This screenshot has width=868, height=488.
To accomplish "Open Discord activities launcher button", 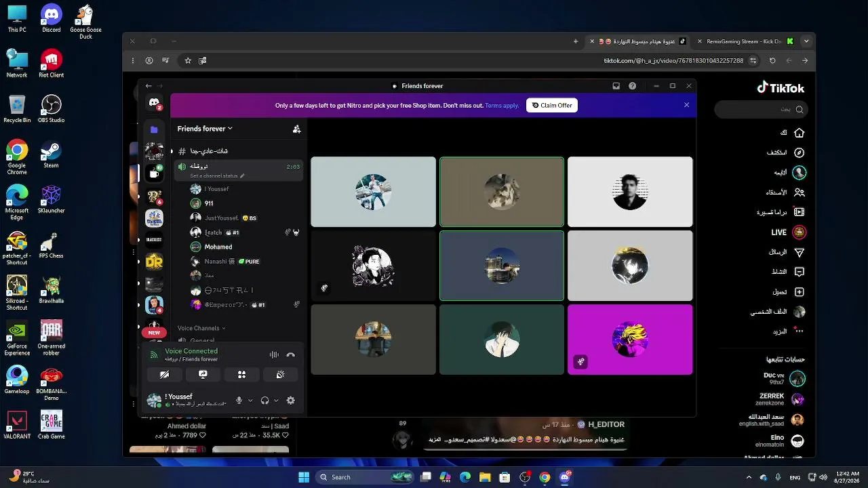I will click(x=241, y=374).
